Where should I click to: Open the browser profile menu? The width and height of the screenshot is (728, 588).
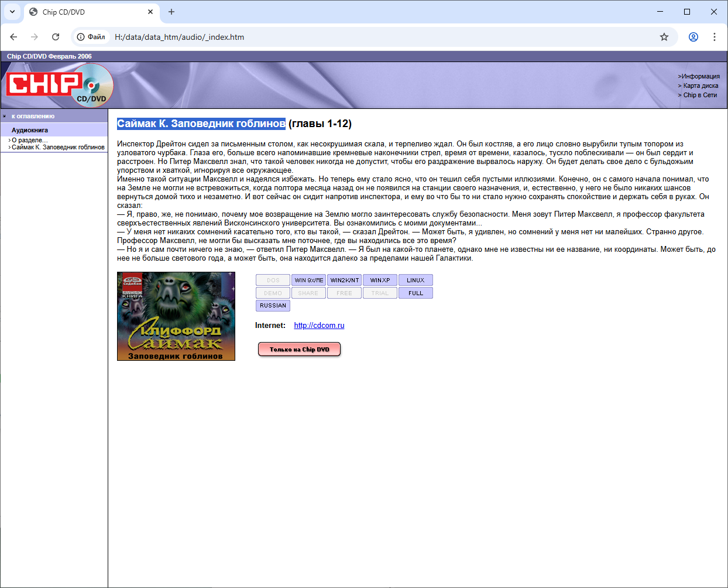[x=693, y=37]
